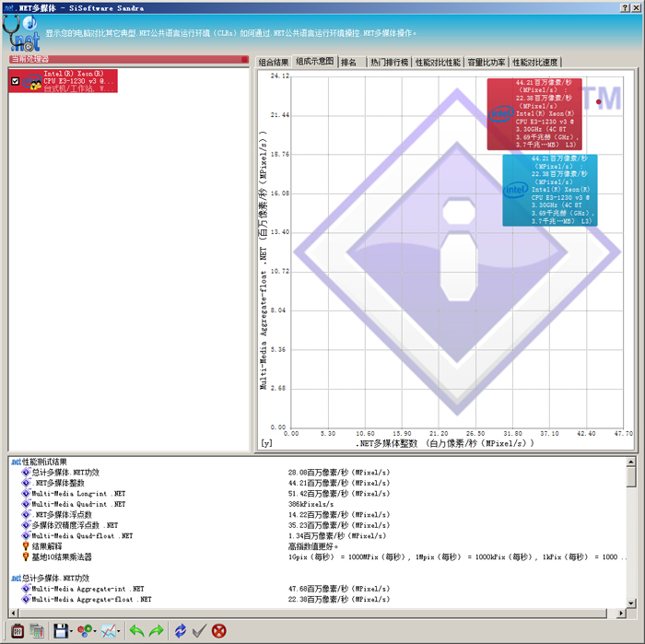Click the horizontal scrollbar left arrow
645x644 pixels.
tap(13, 614)
